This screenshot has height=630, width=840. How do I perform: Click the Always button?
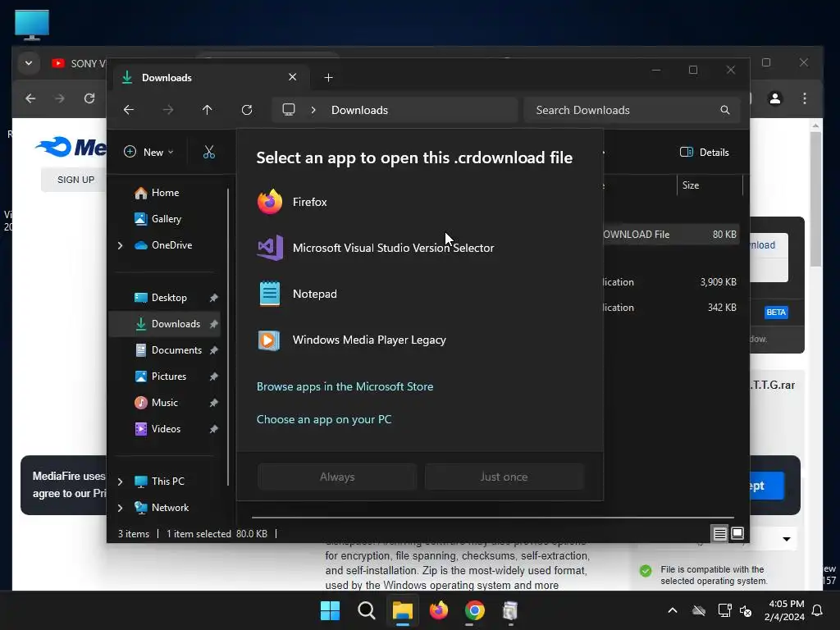tap(337, 477)
